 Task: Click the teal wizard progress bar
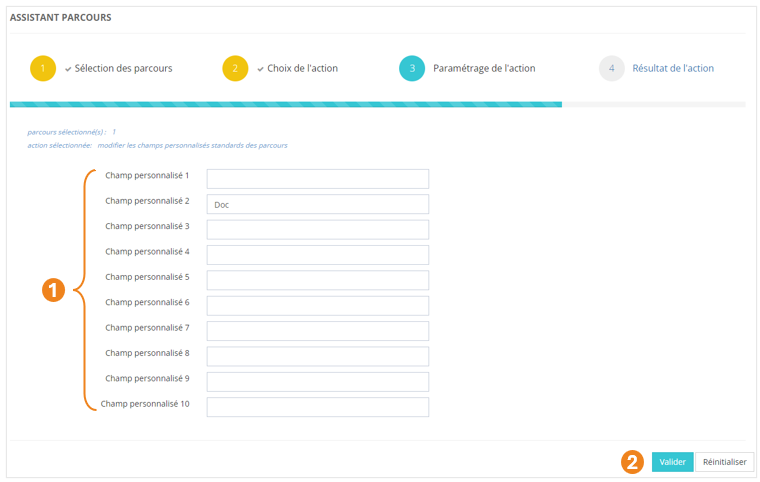click(x=285, y=104)
